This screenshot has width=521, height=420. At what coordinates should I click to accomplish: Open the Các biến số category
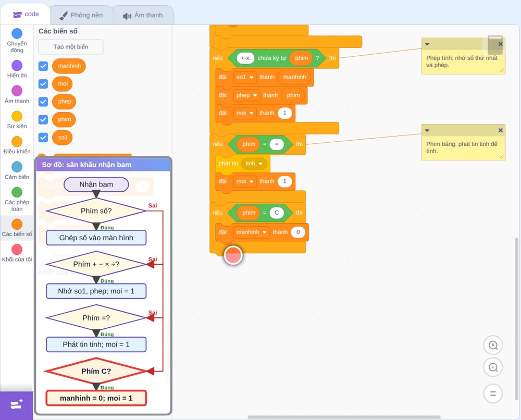click(17, 228)
